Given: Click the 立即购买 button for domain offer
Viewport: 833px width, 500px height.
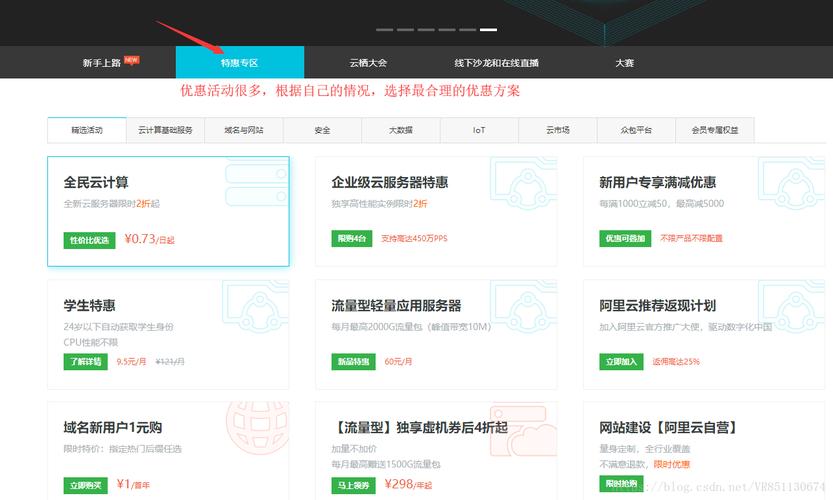Looking at the screenshot, I should pos(86,485).
